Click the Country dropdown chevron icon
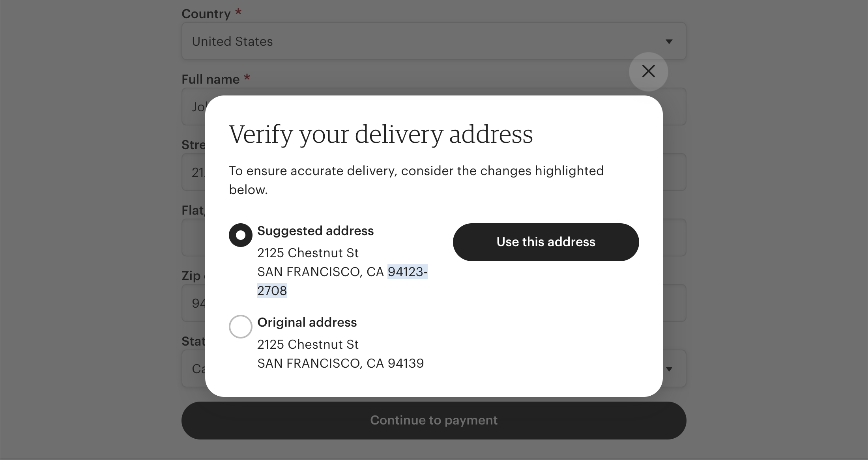The width and height of the screenshot is (868, 460). click(x=669, y=41)
